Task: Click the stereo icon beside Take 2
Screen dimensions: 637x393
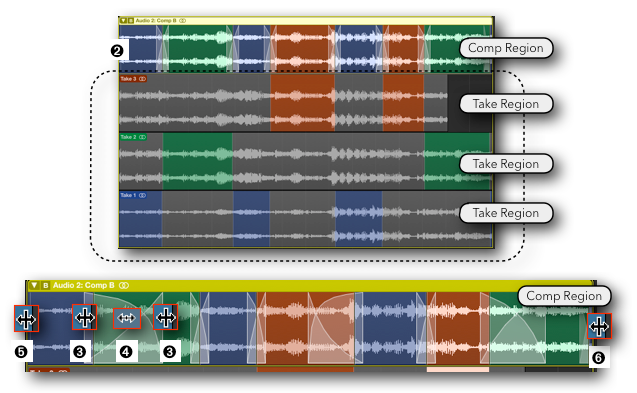Action: 143,137
